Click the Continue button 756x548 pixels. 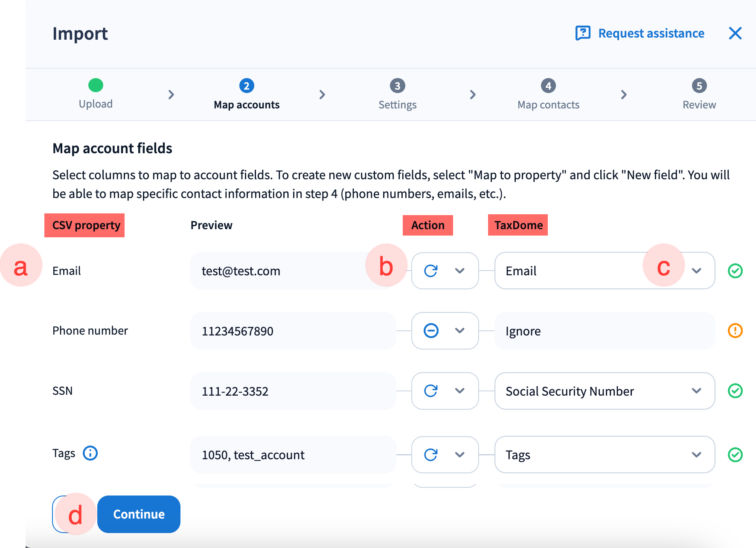pyautogui.click(x=139, y=514)
